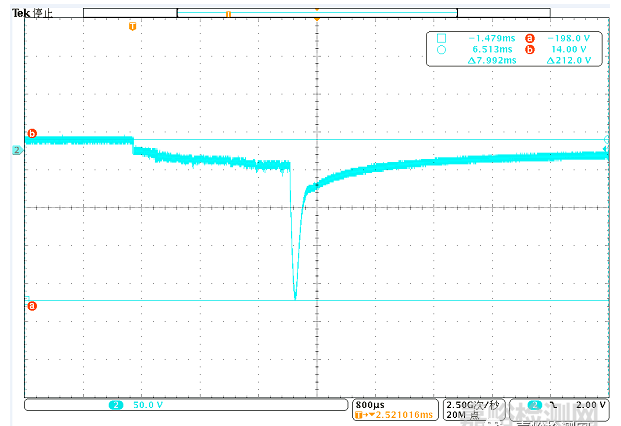Click the trigger level arrow on right edge
This screenshot has height=426, width=621.
pos(606,150)
